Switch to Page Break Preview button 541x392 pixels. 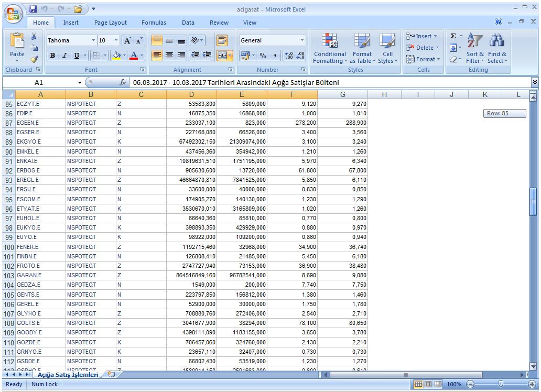coord(438,384)
